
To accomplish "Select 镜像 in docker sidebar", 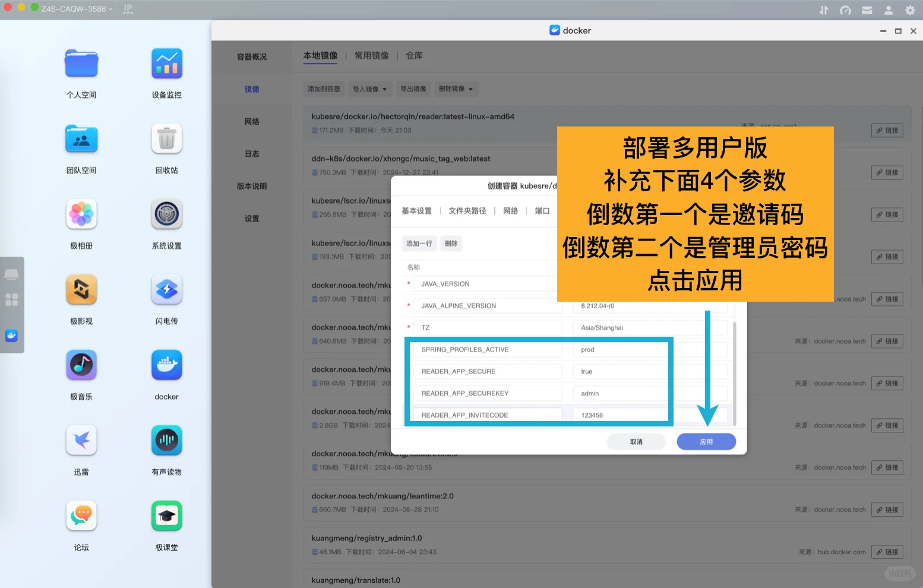I will pyautogui.click(x=252, y=89).
